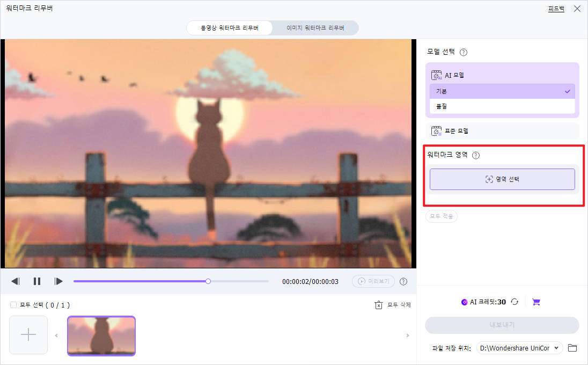Open the 피드백 link

point(556,8)
